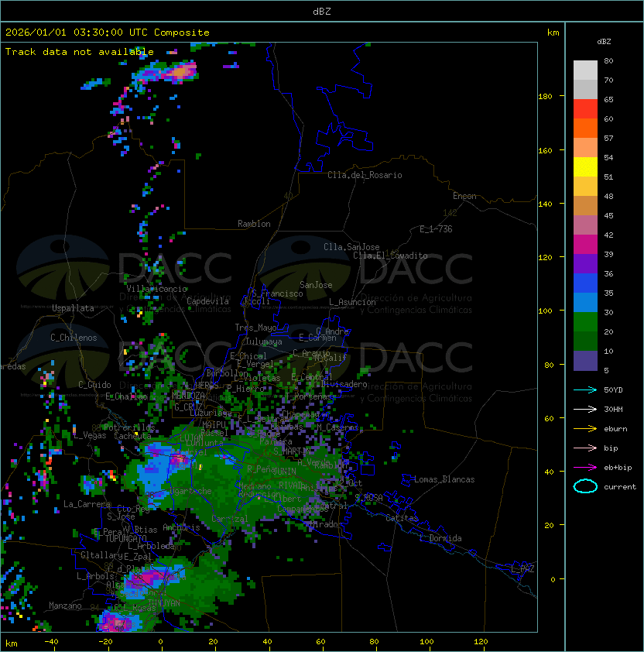Screen dimensions: 644x652
Task: Click the white 30HM arrow in legend
Action: coord(585,410)
